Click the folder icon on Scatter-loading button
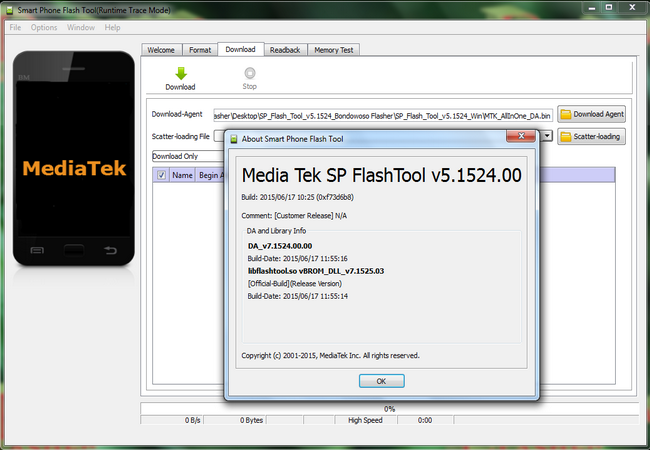650x450 pixels. (x=566, y=136)
